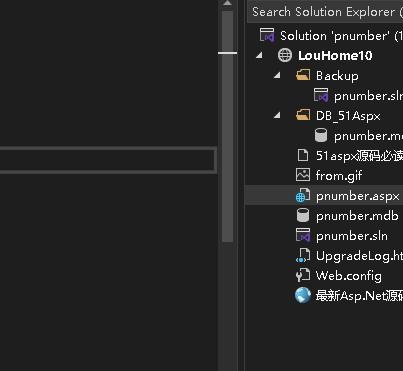Click the Backup folder icon
Screen dimensions: 403x371
(303, 75)
